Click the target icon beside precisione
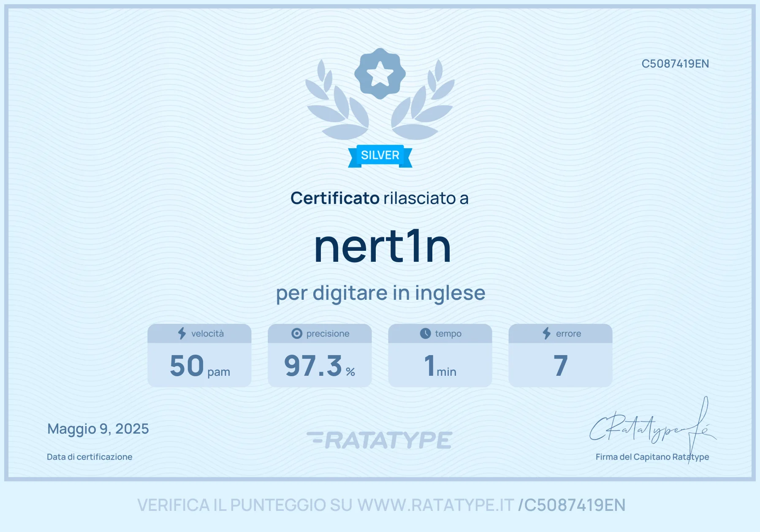The height and width of the screenshot is (532, 760). click(297, 334)
